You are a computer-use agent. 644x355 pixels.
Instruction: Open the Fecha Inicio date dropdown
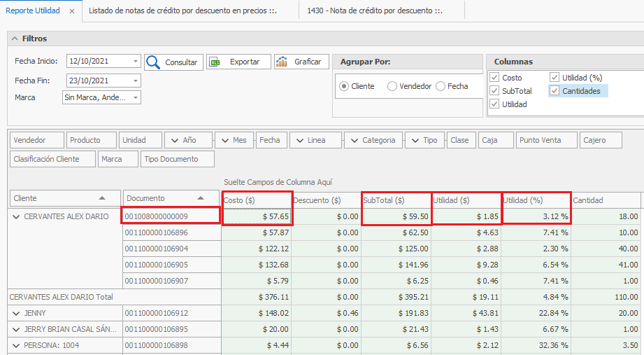coord(135,62)
